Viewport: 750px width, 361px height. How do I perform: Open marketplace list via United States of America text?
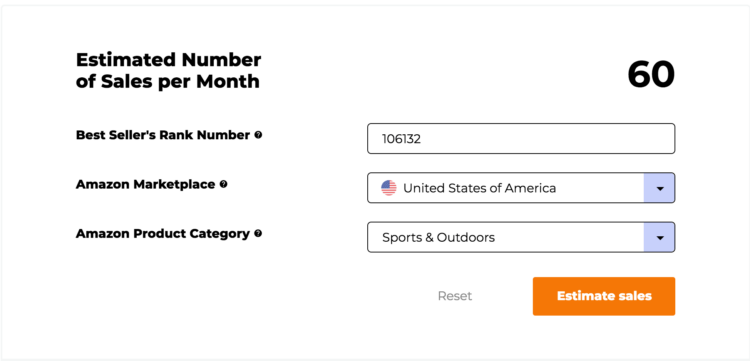[479, 188]
